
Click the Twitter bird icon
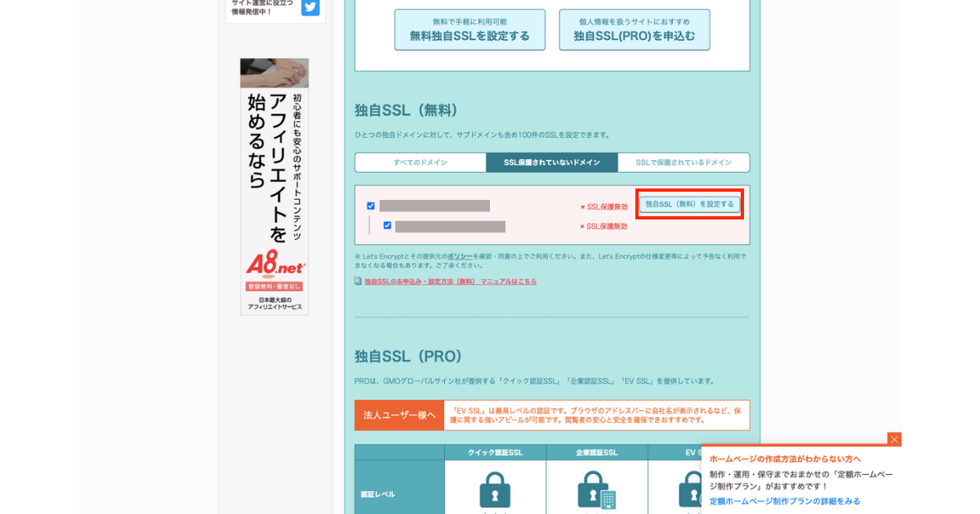[x=310, y=7]
